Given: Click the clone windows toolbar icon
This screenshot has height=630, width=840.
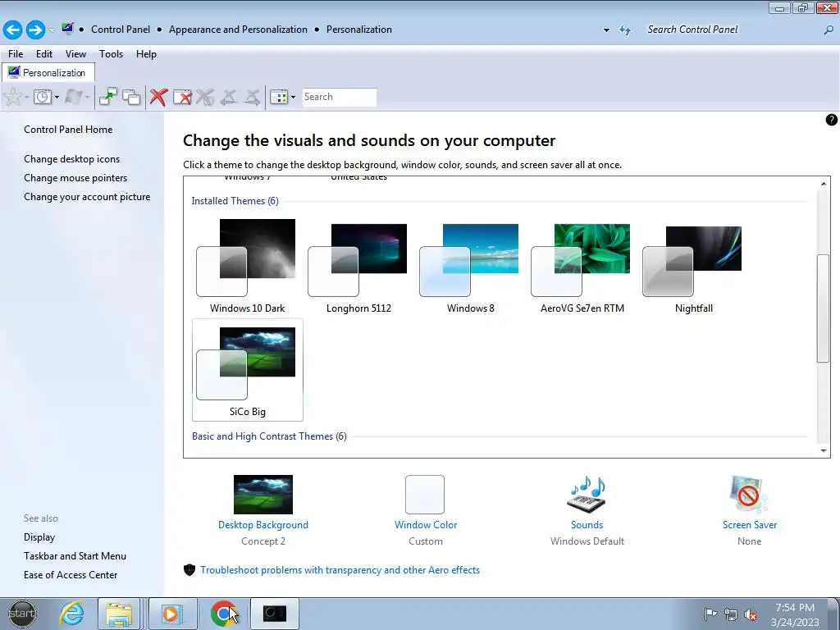Looking at the screenshot, I should click(131, 97).
